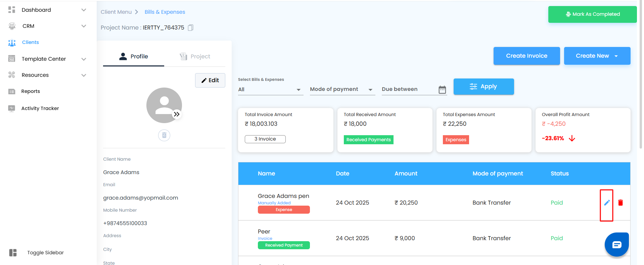
Task: Delete the Grace Adams pen expense row
Action: pos(620,203)
